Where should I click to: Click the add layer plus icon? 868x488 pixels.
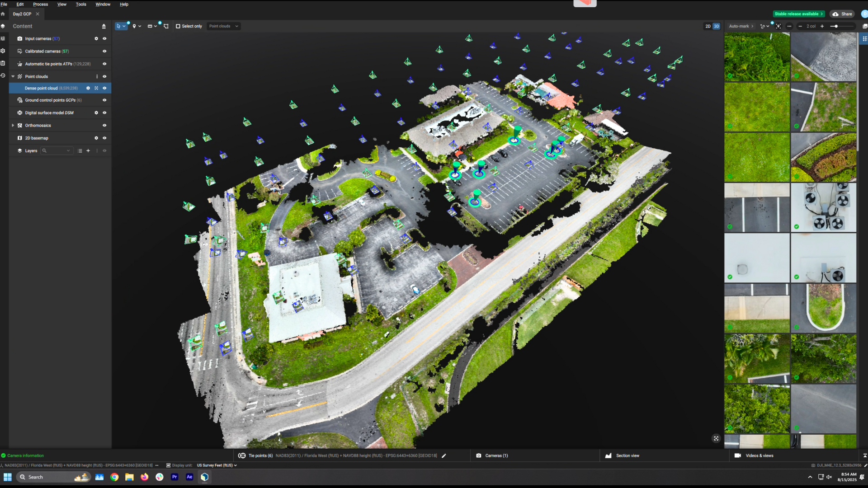point(88,151)
